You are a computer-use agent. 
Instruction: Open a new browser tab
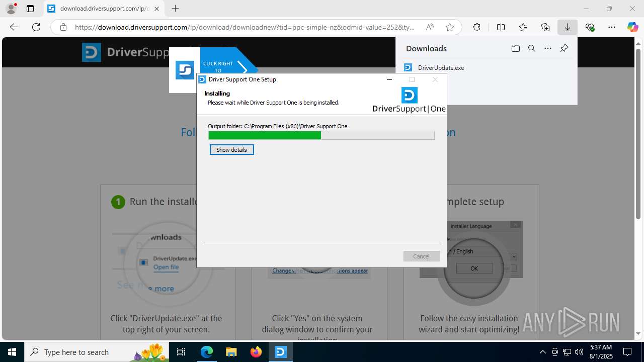pos(175,9)
